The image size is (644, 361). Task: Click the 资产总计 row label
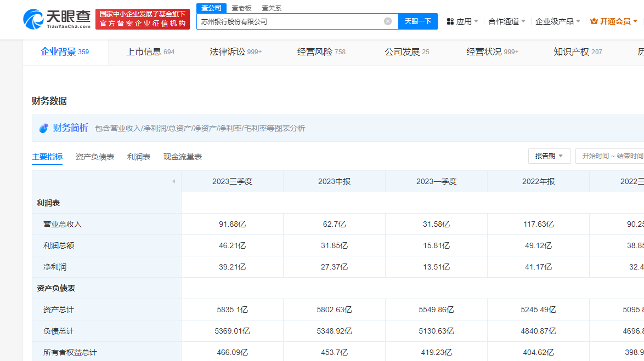59,310
